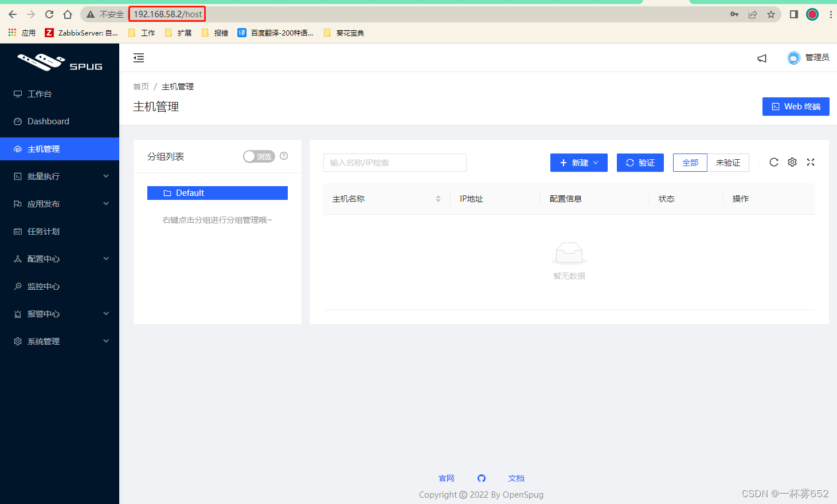This screenshot has width=837, height=504.
Task: Open the ZabbixServer bookmark
Action: click(81, 33)
